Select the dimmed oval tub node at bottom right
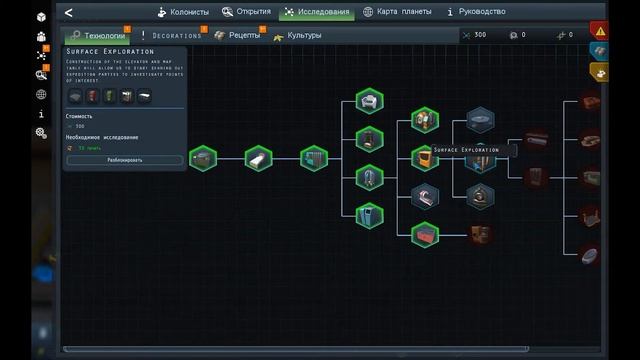This screenshot has width=640, height=360. click(x=589, y=256)
